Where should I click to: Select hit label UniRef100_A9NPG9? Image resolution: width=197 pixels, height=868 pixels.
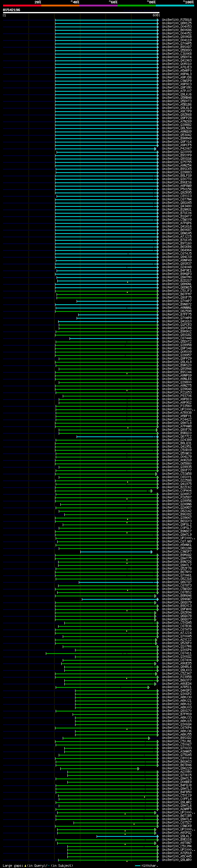tap(176, 375)
